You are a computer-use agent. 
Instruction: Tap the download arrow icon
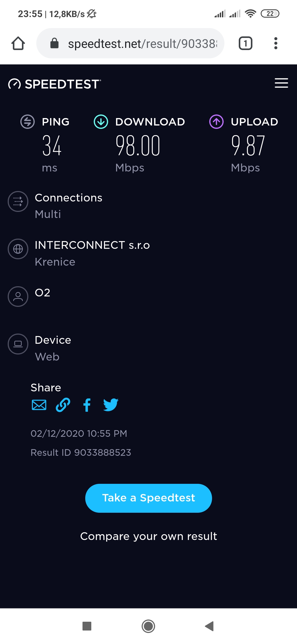[x=101, y=122]
